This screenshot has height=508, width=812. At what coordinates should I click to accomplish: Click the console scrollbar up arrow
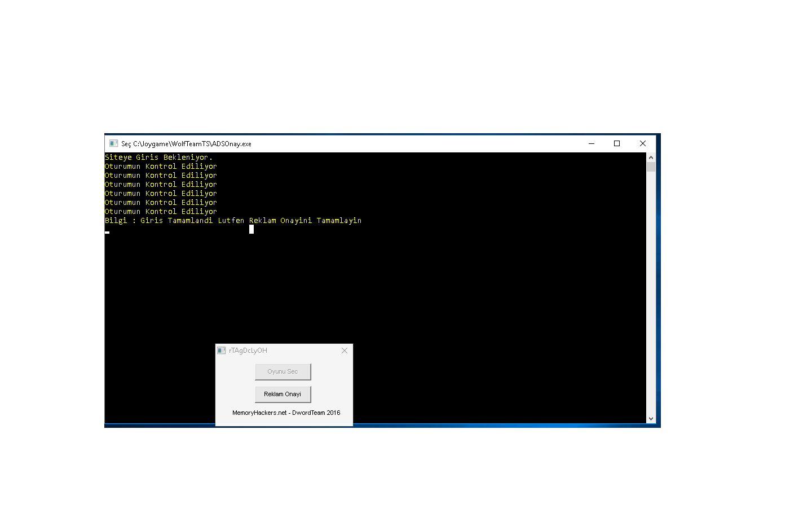(651, 157)
